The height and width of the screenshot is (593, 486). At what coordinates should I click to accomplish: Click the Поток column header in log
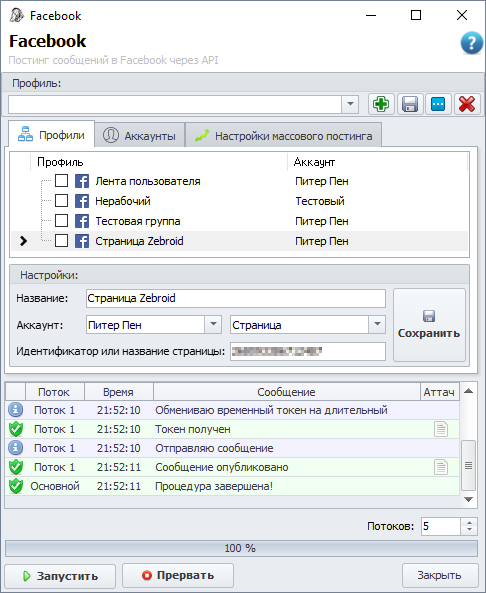tap(54, 392)
